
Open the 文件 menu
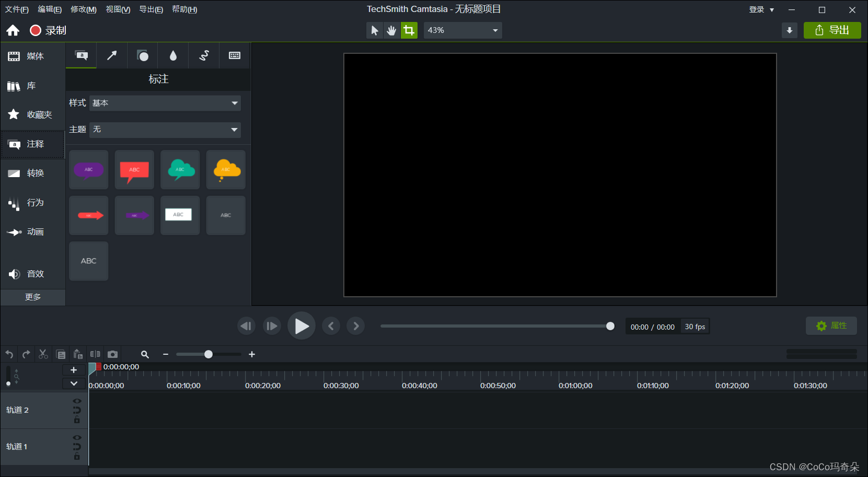tap(17, 9)
